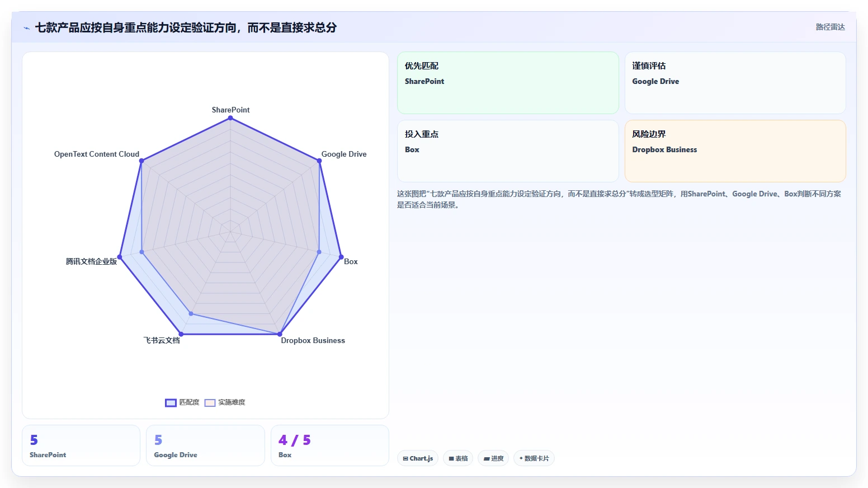Click the 飞书云文档 axis label
This screenshot has width=868, height=488.
point(162,340)
